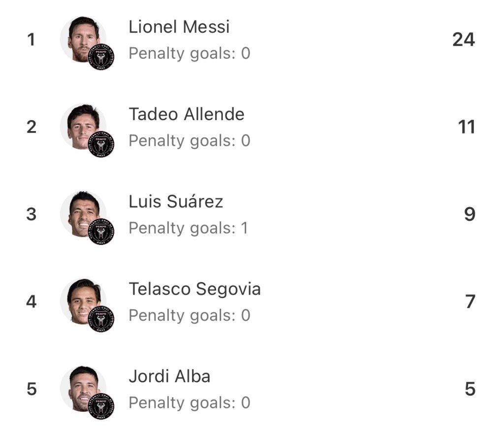Click the Inter Miami badge in Segovia's row
Viewport: 504px width, 430px height.
[x=101, y=319]
